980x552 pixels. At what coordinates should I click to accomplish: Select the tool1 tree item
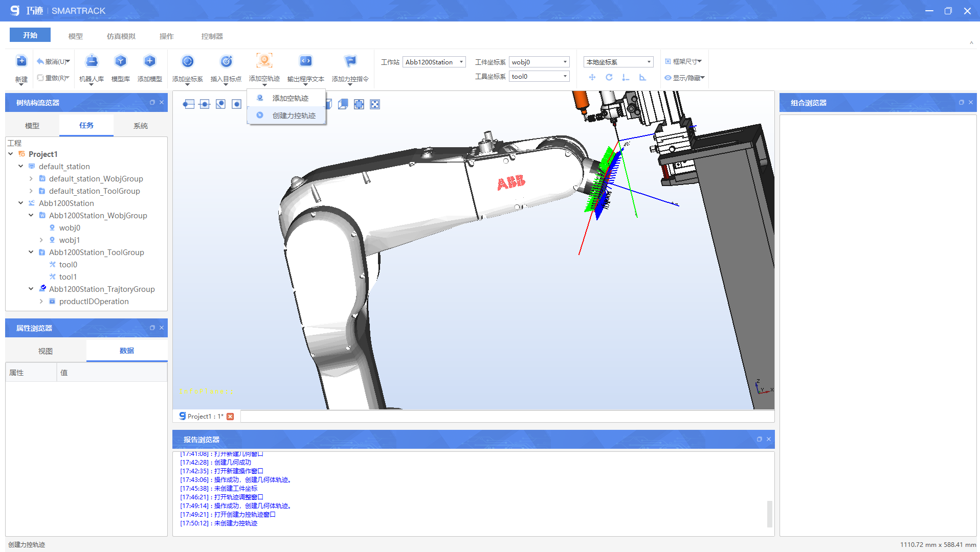tap(68, 277)
